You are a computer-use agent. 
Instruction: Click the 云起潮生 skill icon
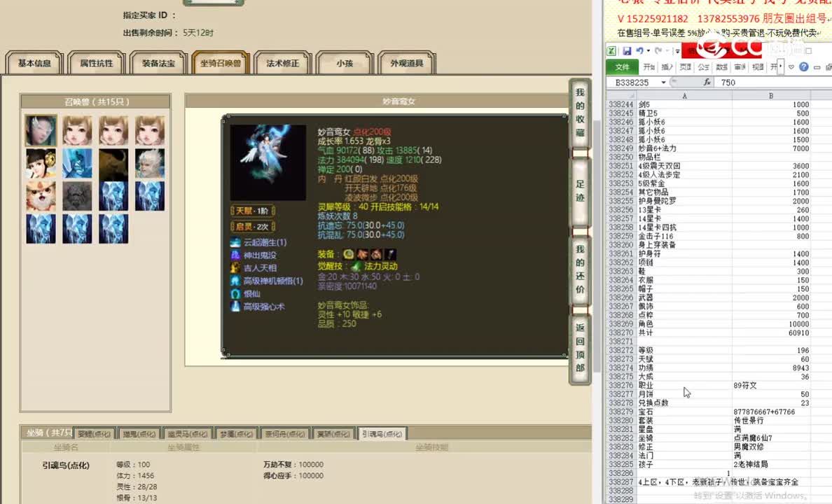coord(235,242)
